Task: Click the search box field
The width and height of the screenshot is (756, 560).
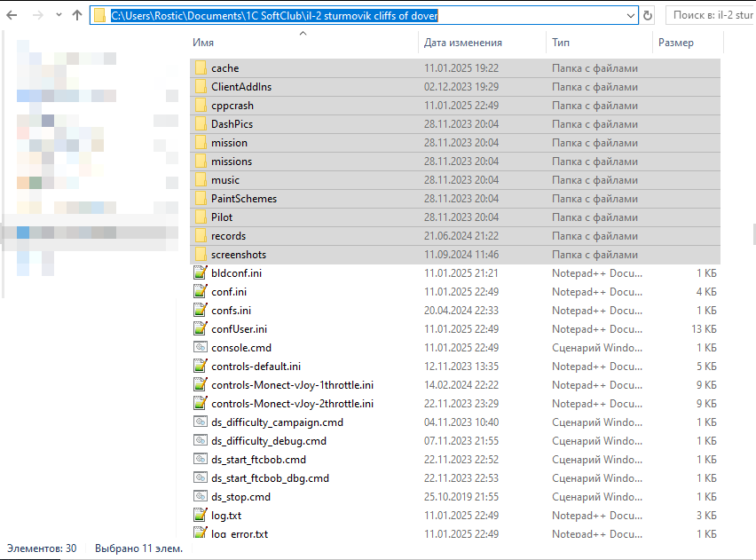Action: (x=709, y=16)
